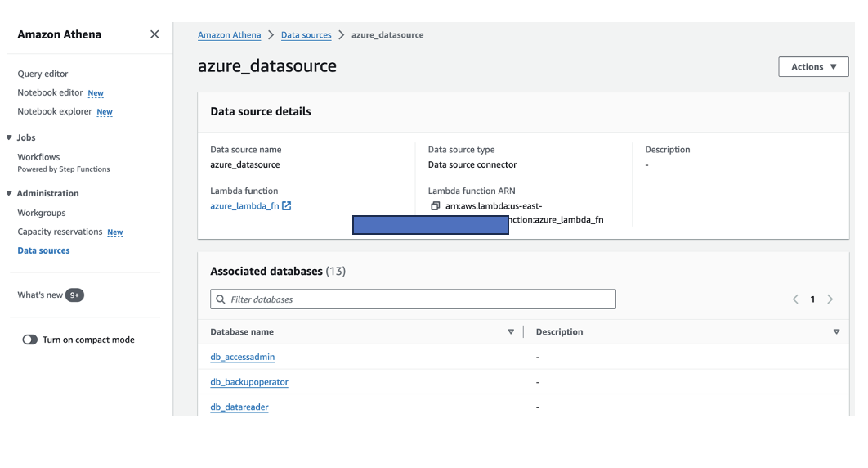Go to next databases page
Image resolution: width=868 pixels, height=468 pixels.
coord(830,299)
